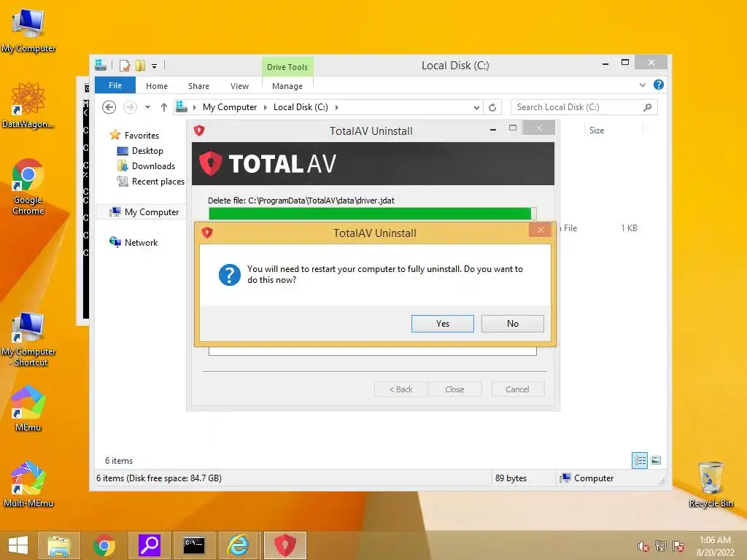The width and height of the screenshot is (747, 560).
Task: Close the restart prompt dialog
Action: click(541, 230)
